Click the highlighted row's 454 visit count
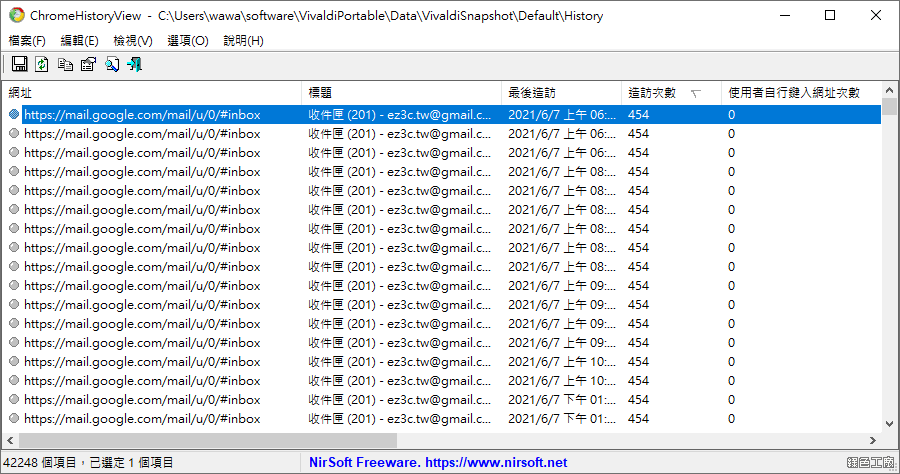900x474 pixels. [638, 115]
